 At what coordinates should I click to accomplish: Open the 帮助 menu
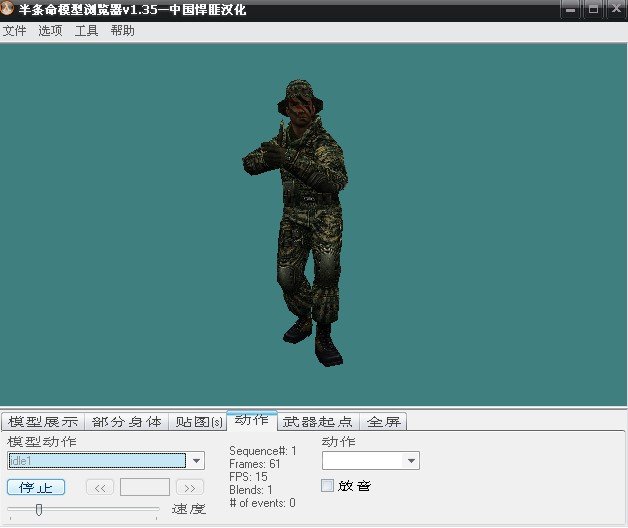point(122,31)
